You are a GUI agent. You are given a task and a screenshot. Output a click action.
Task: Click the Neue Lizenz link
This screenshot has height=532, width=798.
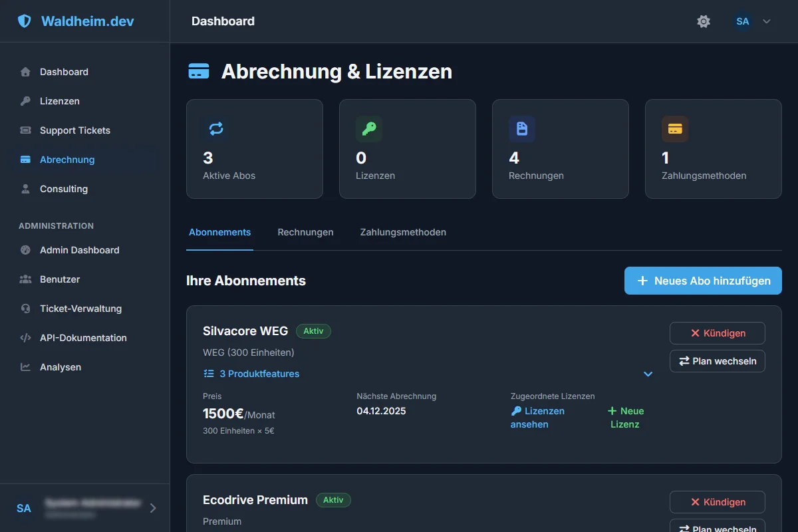coord(626,418)
